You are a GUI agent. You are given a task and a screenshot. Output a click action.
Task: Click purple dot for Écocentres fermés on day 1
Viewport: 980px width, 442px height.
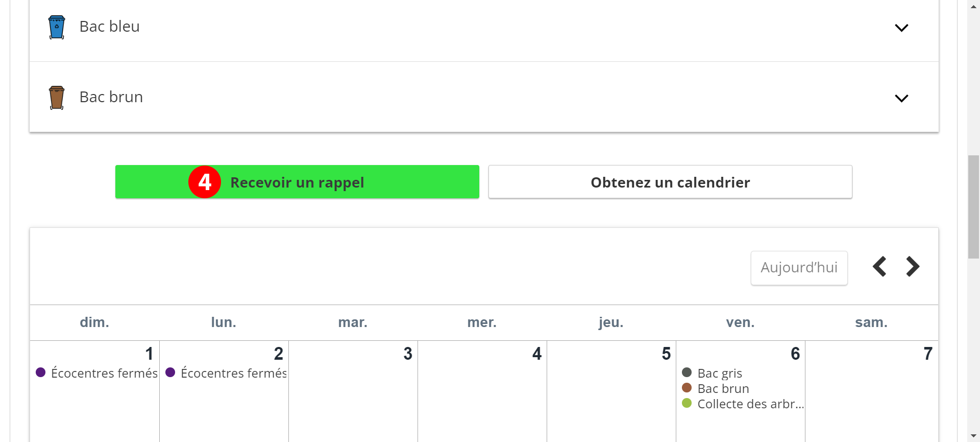coord(41,373)
